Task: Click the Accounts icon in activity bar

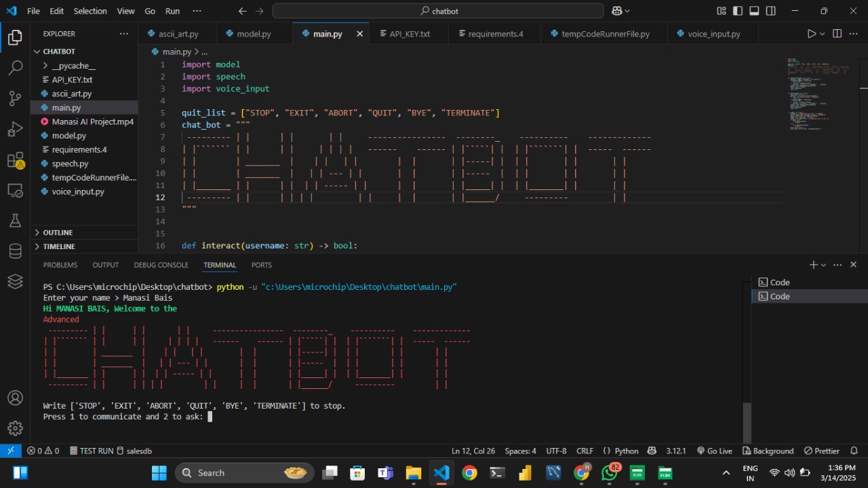Action: tap(15, 398)
